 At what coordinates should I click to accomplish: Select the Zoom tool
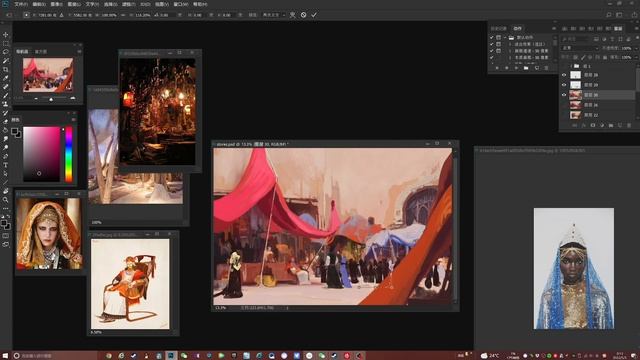(x=6, y=200)
